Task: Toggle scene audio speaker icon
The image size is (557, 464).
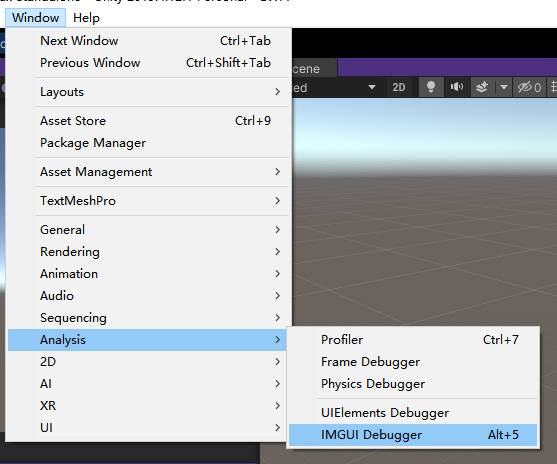Action: tap(456, 87)
